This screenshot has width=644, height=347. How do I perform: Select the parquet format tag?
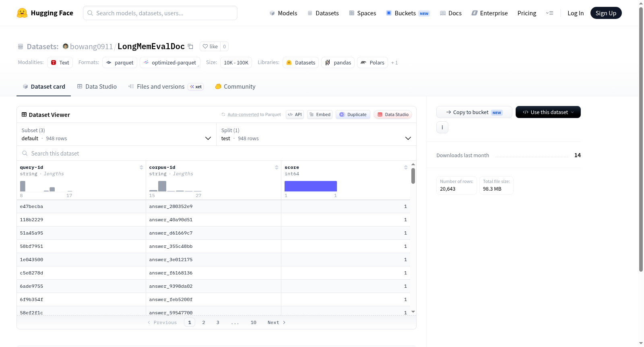pyautogui.click(x=120, y=62)
